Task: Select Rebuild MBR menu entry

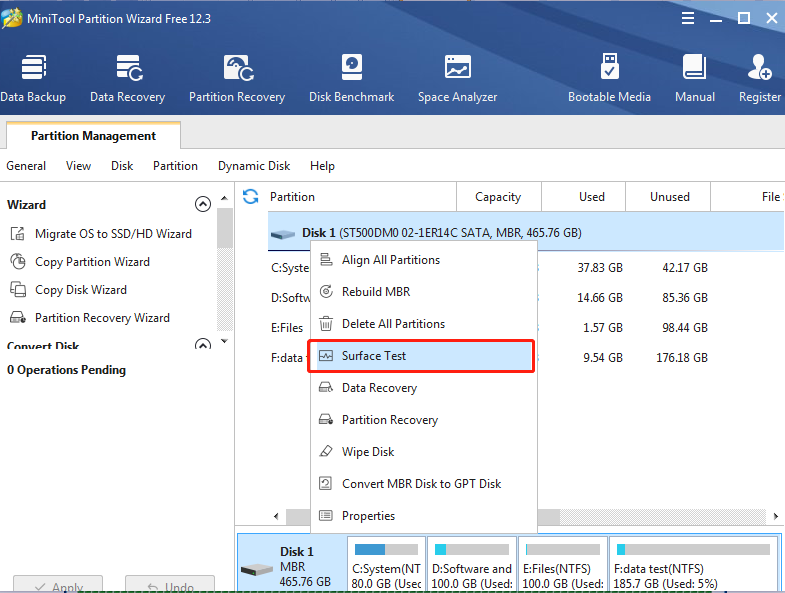Action: (x=424, y=291)
